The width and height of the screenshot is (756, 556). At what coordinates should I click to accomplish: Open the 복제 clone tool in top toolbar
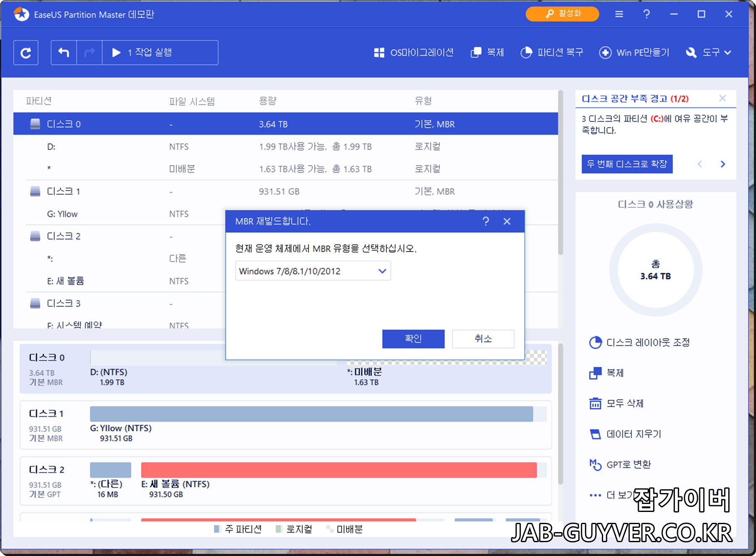click(x=487, y=52)
